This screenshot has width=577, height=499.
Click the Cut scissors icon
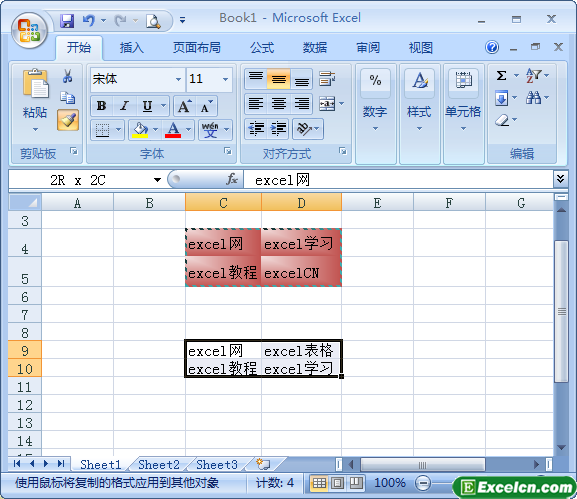point(67,76)
